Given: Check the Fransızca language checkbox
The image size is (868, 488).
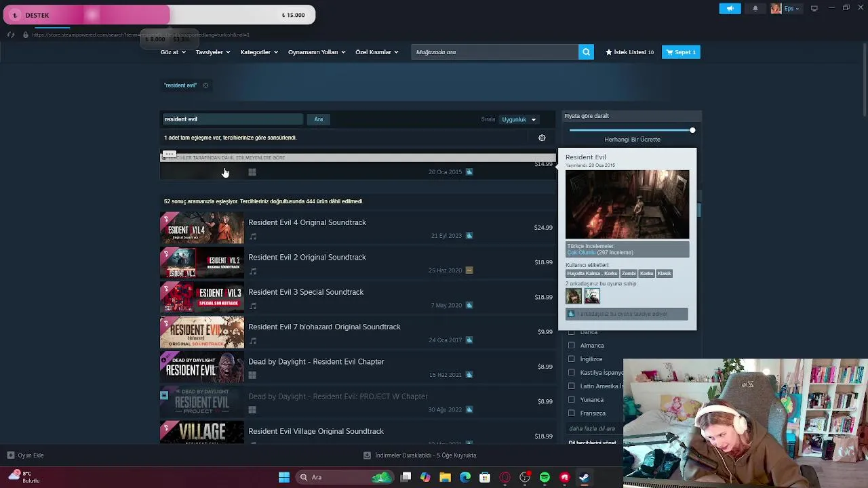Looking at the screenshot, I should [571, 413].
